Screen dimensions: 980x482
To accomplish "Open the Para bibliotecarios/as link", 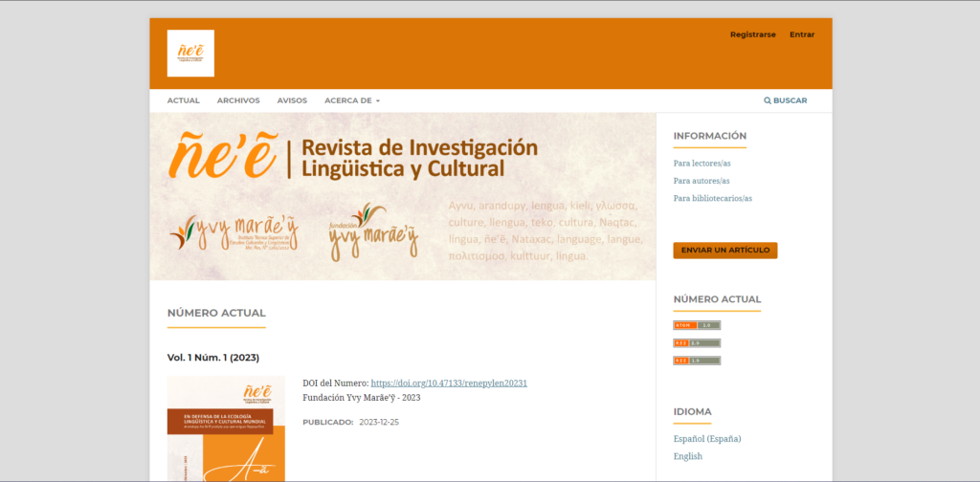I will click(x=712, y=198).
